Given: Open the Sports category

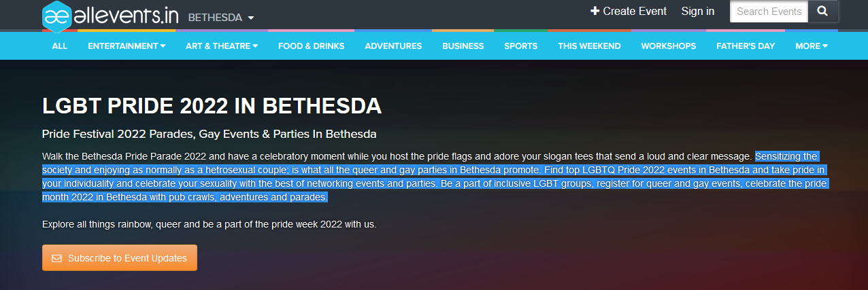Looking at the screenshot, I should click(520, 46).
